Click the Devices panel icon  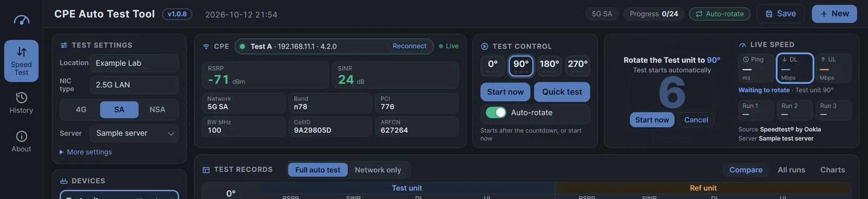click(64, 181)
